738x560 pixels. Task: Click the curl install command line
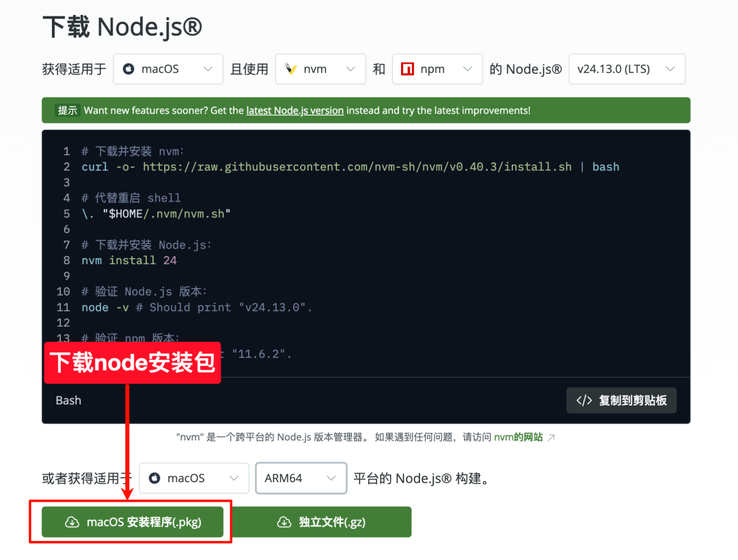click(350, 167)
